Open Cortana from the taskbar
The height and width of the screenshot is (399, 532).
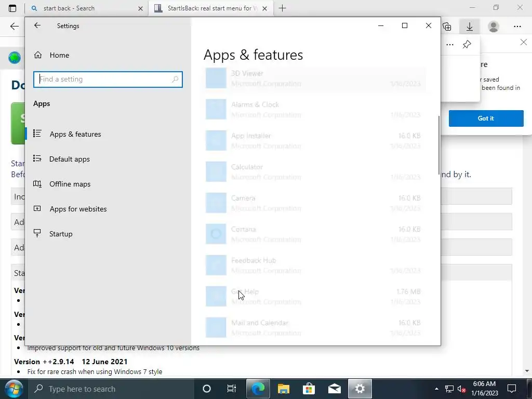tap(207, 389)
